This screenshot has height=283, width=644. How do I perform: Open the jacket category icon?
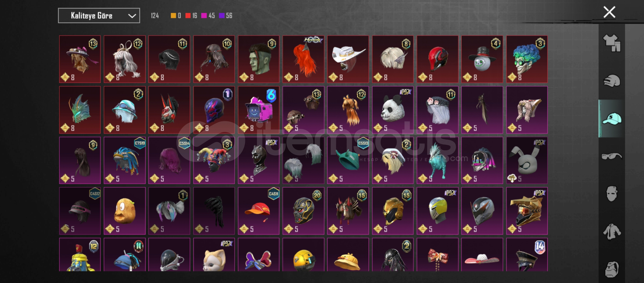[x=612, y=232]
